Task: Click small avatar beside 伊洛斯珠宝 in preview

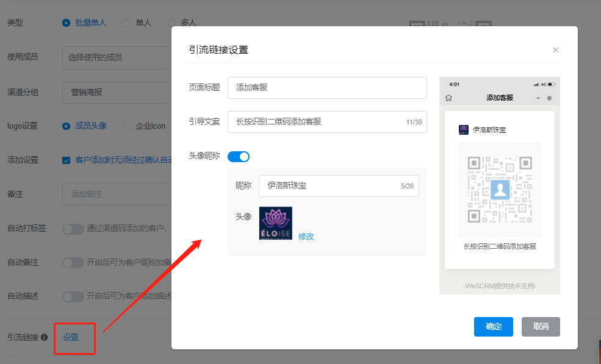Action: (463, 129)
